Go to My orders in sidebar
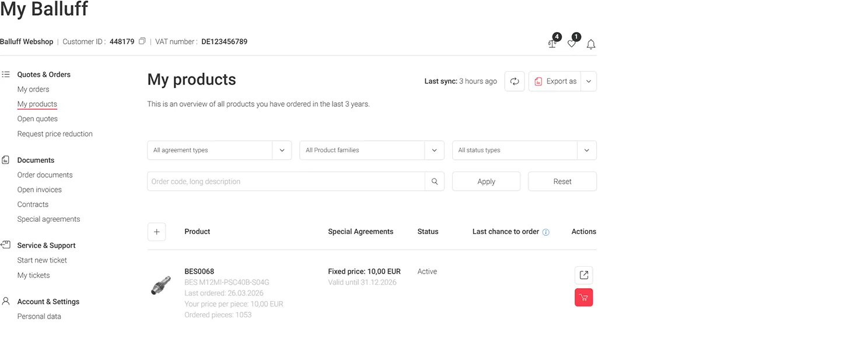 click(33, 89)
